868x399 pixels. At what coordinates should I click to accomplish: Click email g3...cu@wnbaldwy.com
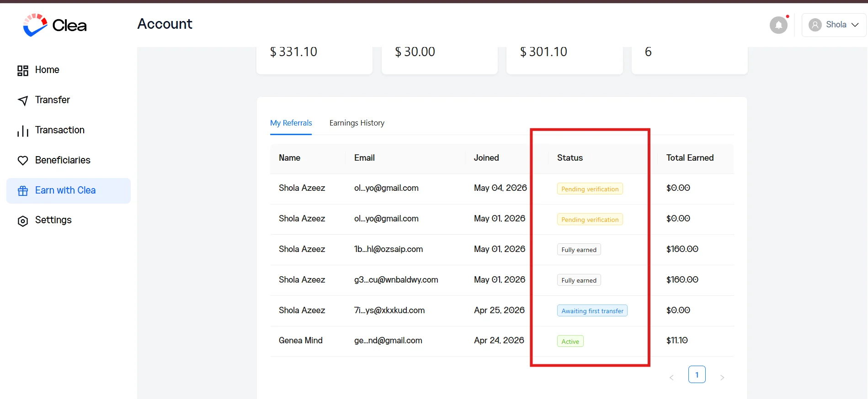pos(396,280)
